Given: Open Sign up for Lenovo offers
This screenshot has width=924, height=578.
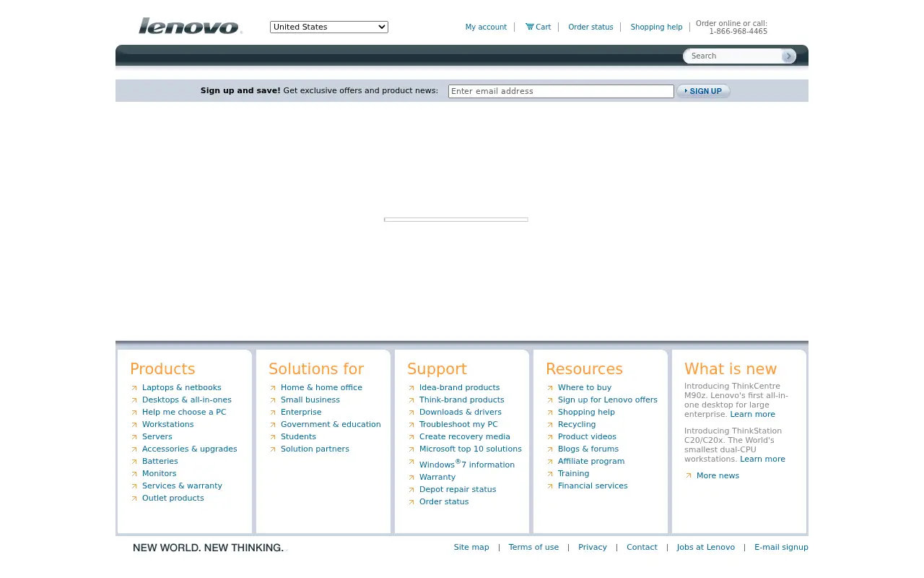Looking at the screenshot, I should point(608,400).
